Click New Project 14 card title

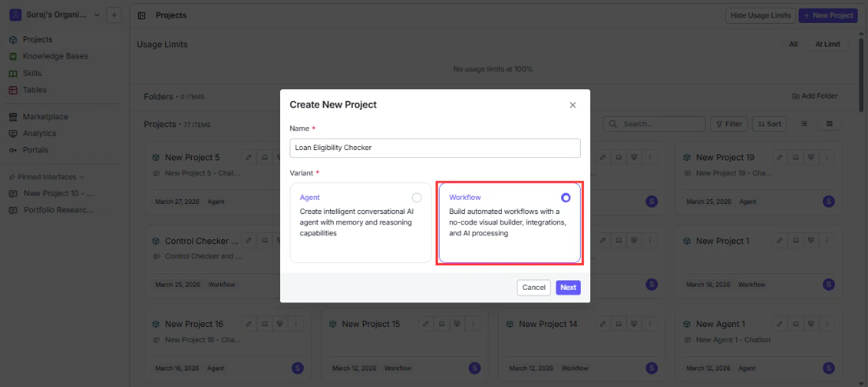pyautogui.click(x=549, y=324)
